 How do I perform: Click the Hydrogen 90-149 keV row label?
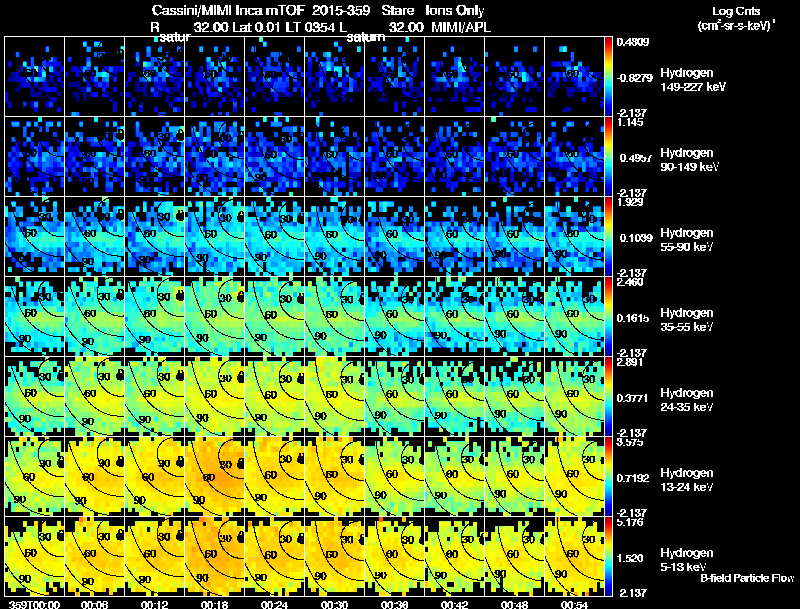[690, 160]
